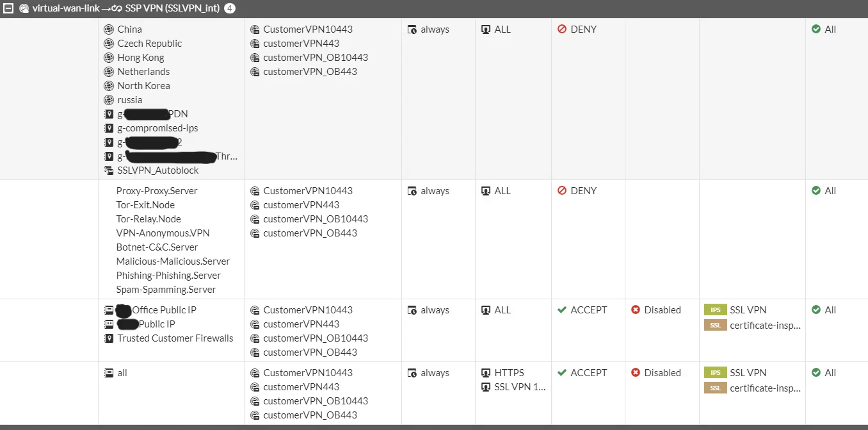The image size is (868, 430).
Task: Click the globe icon beside Hong Kong
Action: (x=109, y=58)
